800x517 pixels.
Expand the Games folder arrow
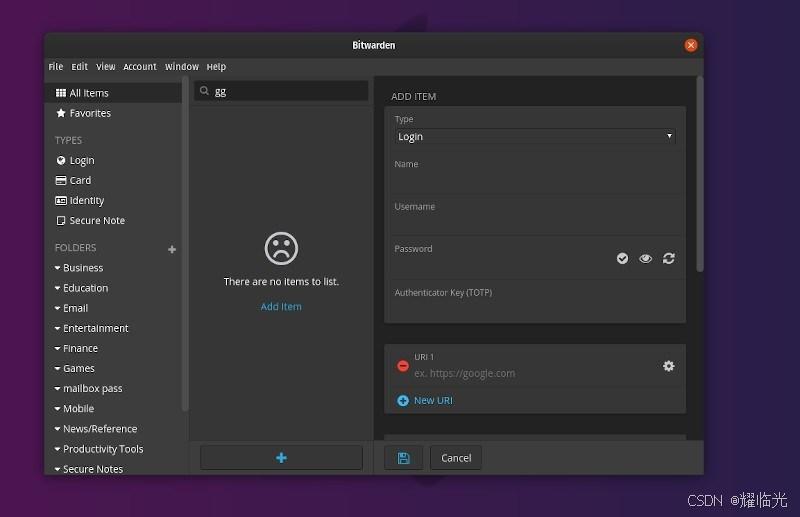tap(57, 368)
